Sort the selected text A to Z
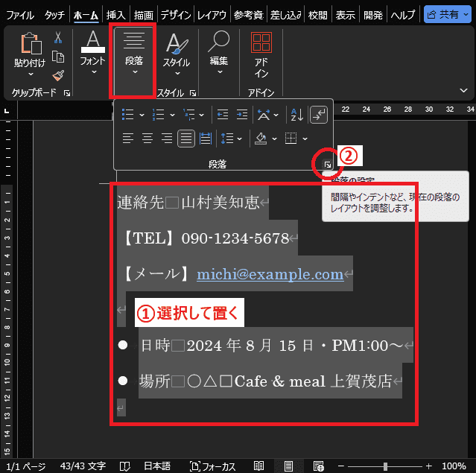Image resolution: width=476 pixels, height=473 pixels. coord(296,114)
